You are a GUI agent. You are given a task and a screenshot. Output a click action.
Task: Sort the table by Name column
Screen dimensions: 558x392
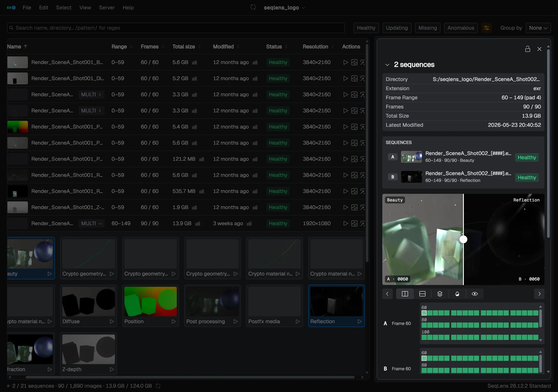click(17, 47)
